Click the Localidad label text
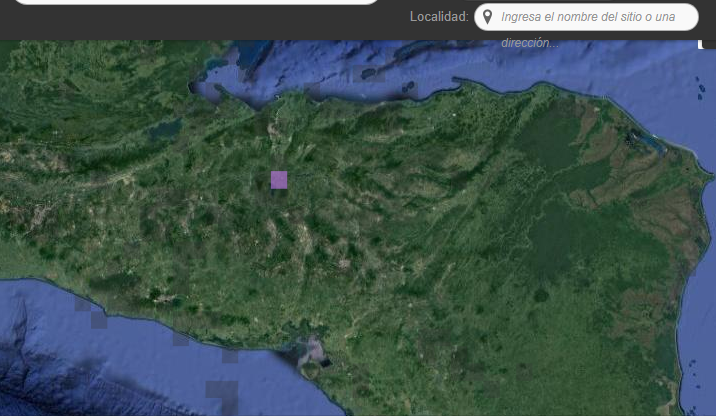Screen dimensions: 716x420 [x=439, y=17]
